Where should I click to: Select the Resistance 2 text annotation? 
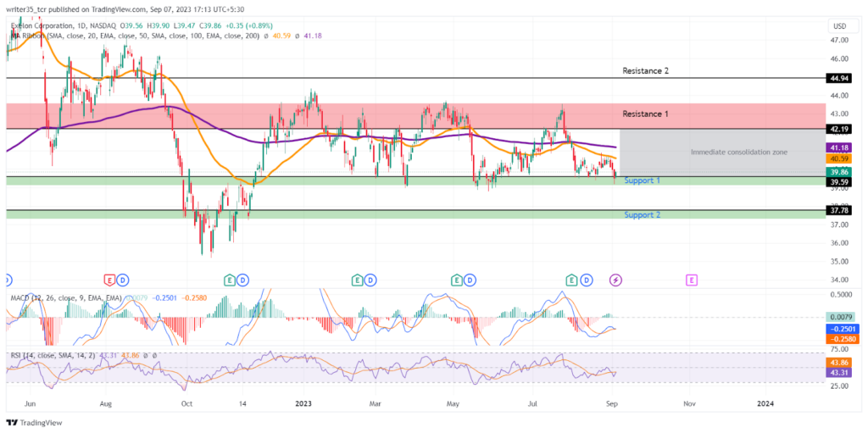pos(645,71)
